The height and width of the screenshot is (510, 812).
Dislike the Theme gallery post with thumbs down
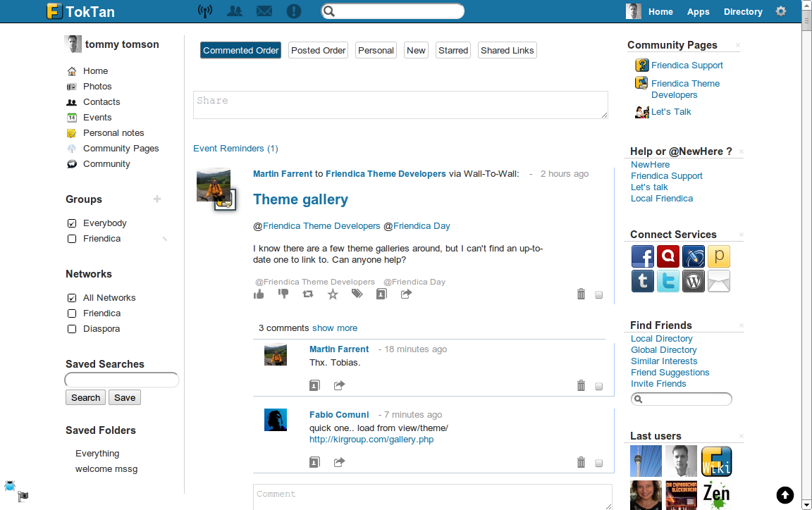283,294
